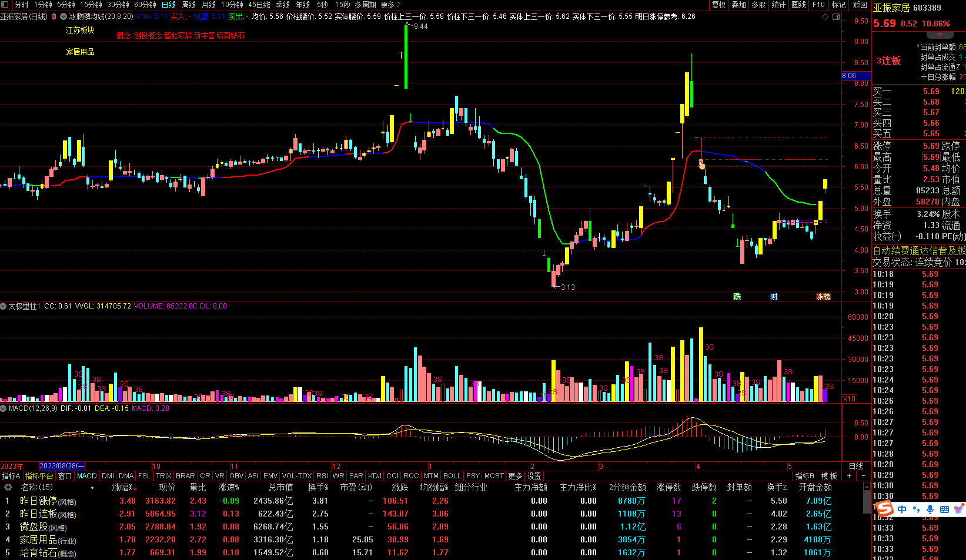Sort the list by 涨幅% column
The width and height of the screenshot is (966, 560).
click(x=125, y=487)
